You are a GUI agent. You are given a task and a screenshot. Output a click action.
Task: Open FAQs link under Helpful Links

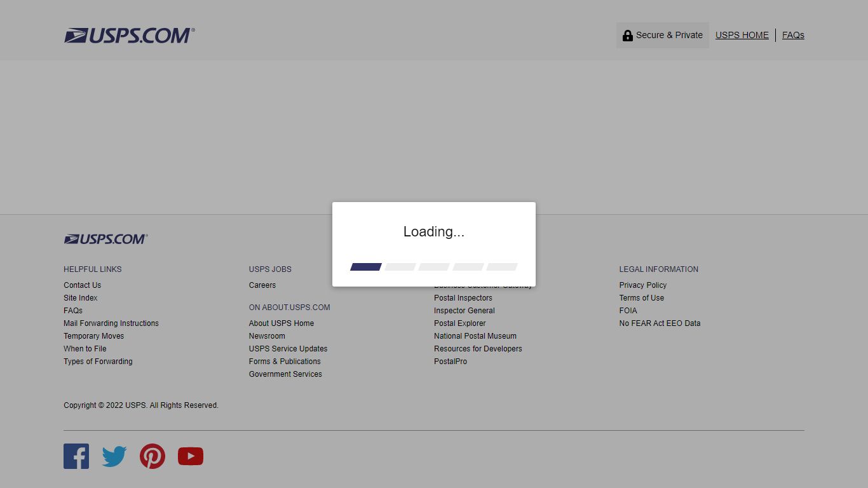tap(73, 311)
